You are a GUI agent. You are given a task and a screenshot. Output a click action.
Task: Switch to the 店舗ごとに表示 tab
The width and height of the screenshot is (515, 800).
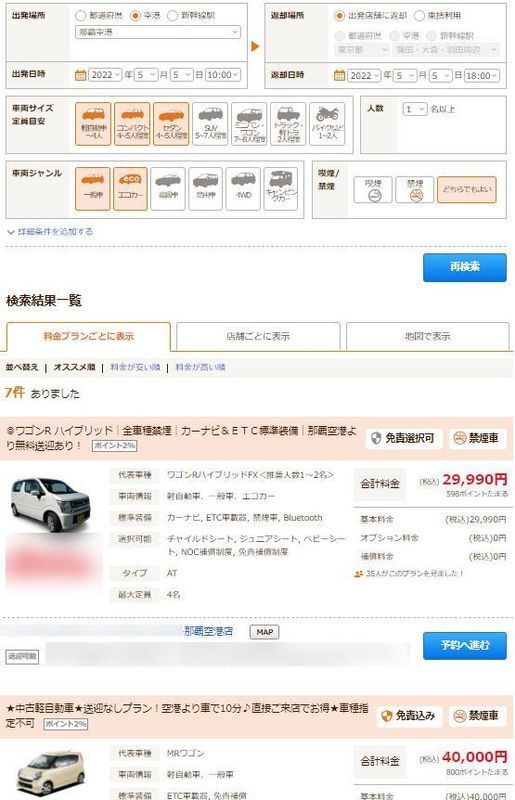click(258, 336)
